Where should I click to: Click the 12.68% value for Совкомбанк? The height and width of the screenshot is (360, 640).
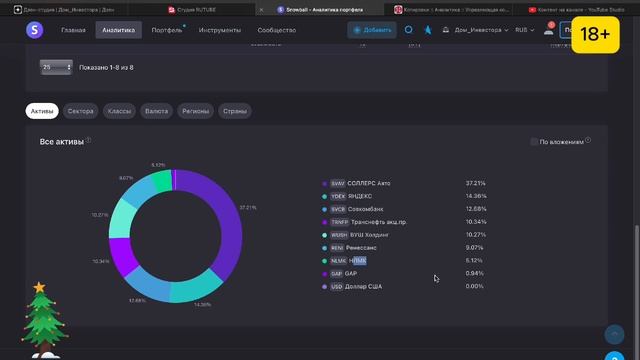coord(476,209)
